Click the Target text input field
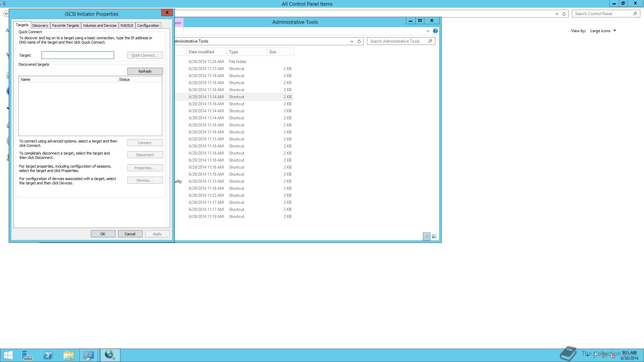 point(77,55)
